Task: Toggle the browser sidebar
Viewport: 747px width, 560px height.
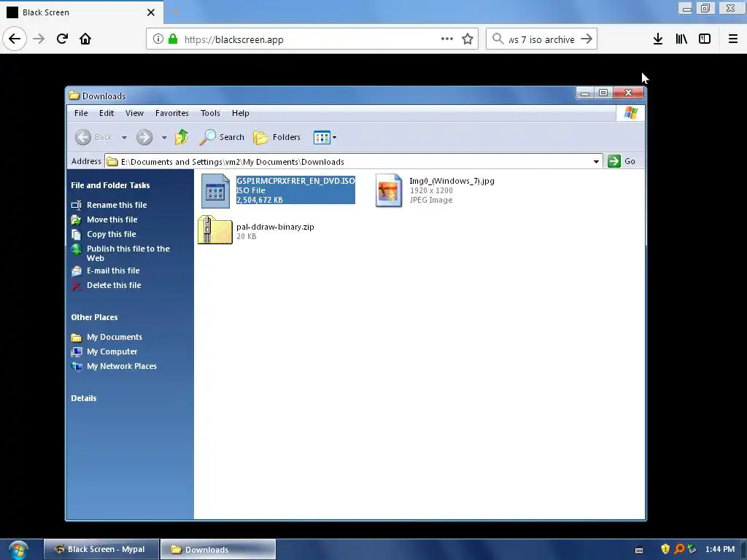Action: coord(705,39)
